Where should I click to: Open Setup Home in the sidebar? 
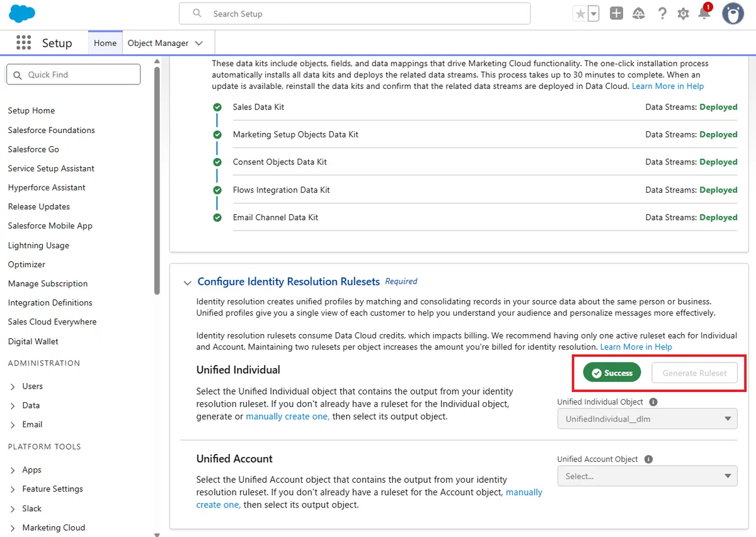point(31,110)
